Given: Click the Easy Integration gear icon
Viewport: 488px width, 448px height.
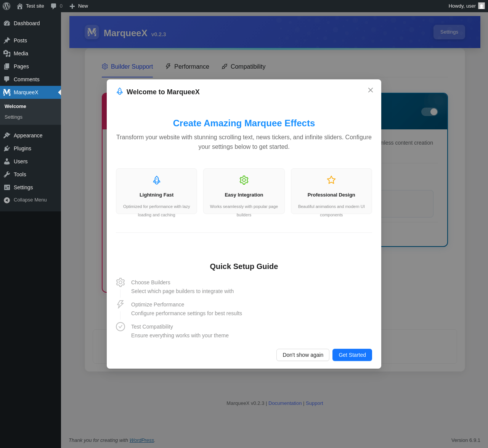Looking at the screenshot, I should click(244, 180).
